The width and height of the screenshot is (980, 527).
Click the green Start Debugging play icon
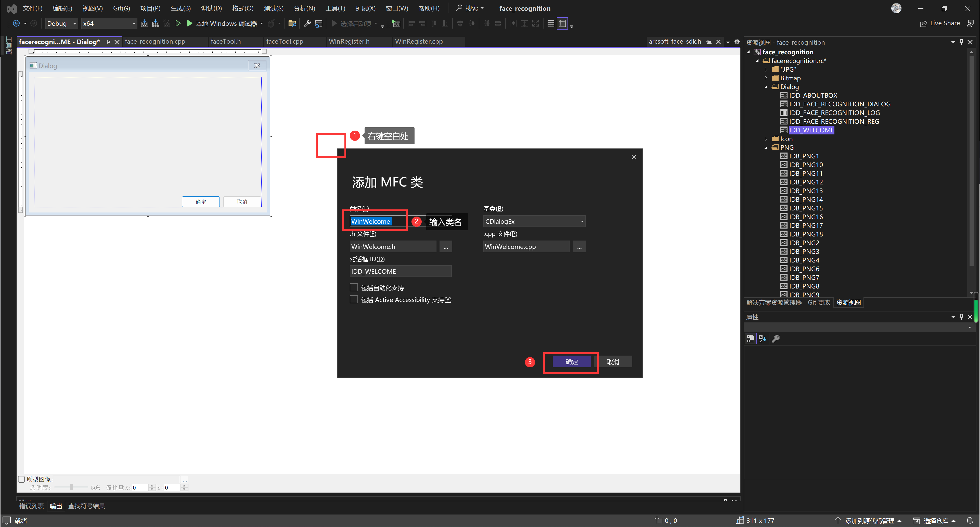click(189, 24)
